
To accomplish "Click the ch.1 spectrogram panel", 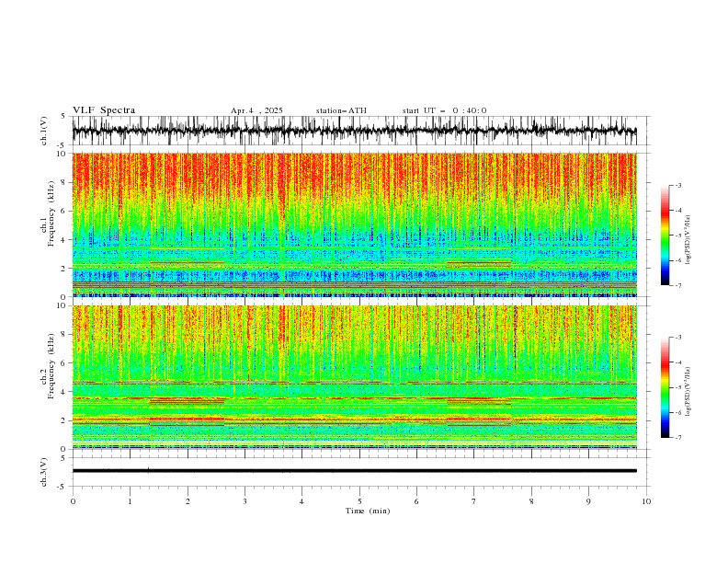I will point(354,224).
